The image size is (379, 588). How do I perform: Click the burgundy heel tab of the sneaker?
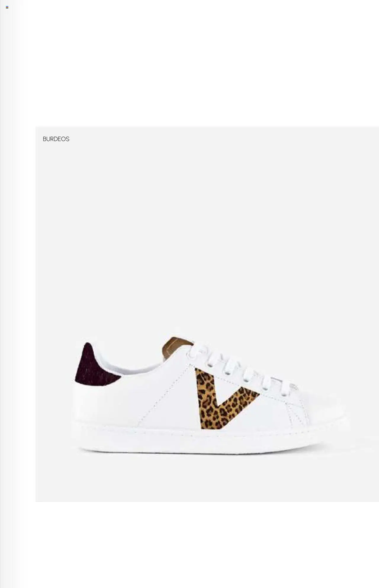point(95,365)
